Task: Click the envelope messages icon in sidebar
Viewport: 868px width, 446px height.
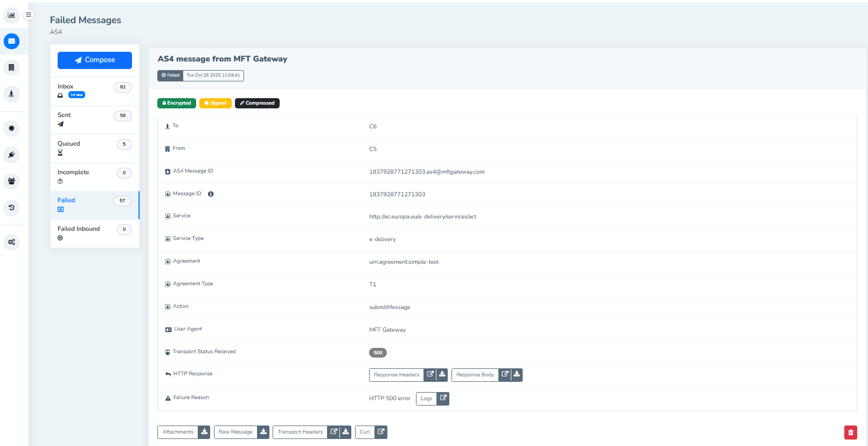Action: coord(11,41)
